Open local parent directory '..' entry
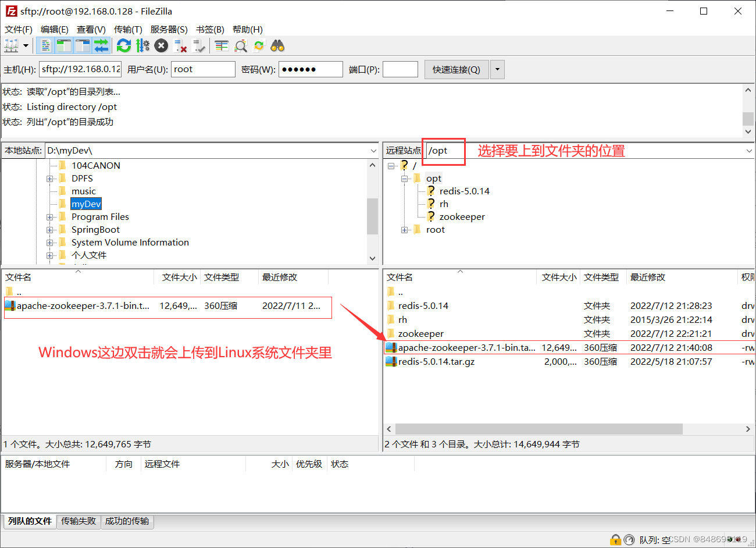This screenshot has height=548, width=756. click(x=19, y=292)
